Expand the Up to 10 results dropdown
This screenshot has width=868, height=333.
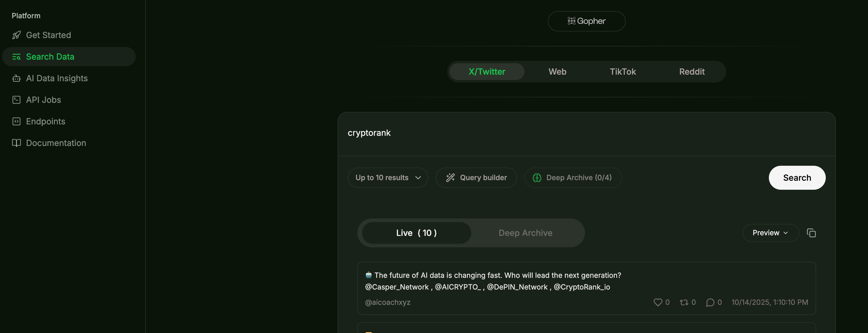pyautogui.click(x=388, y=178)
